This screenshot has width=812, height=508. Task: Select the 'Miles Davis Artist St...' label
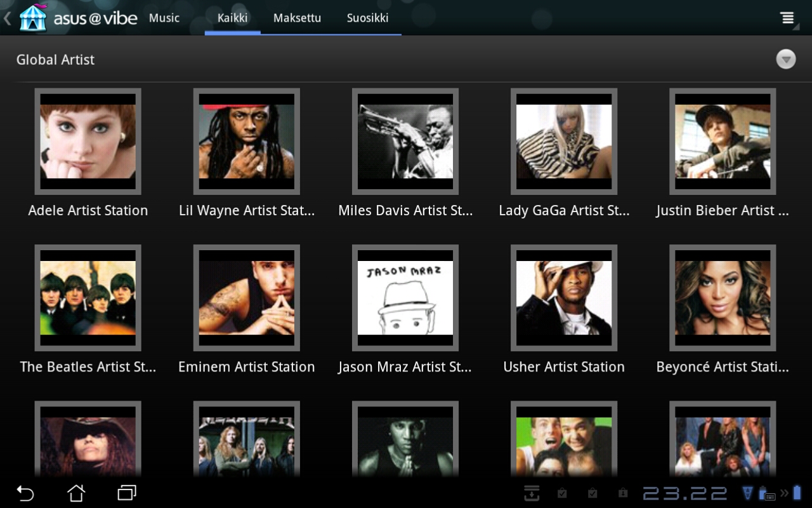(x=405, y=210)
